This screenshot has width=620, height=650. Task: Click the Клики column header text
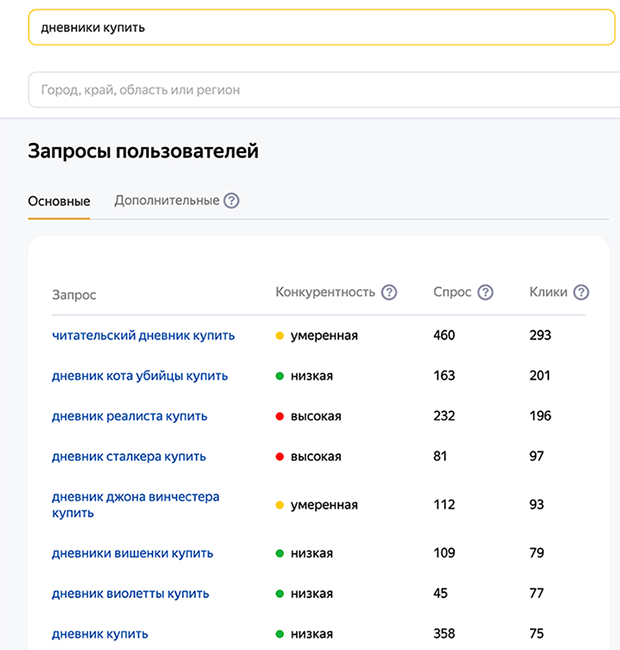tap(548, 293)
